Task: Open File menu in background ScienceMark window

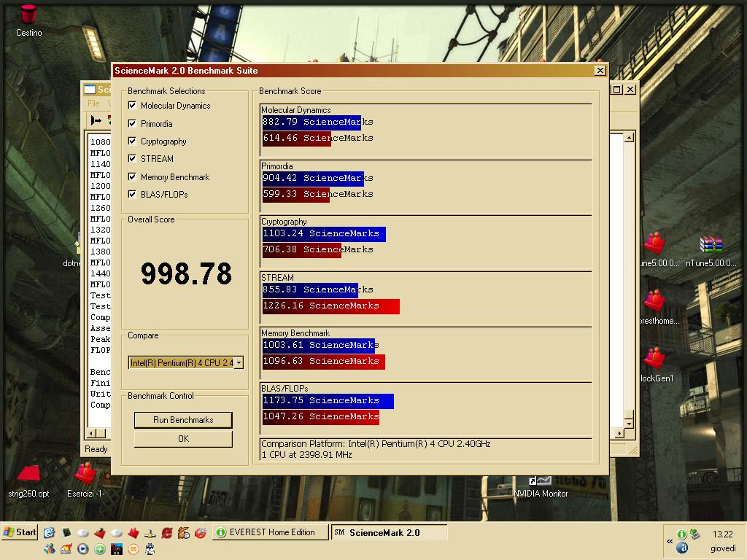Action: (93, 104)
